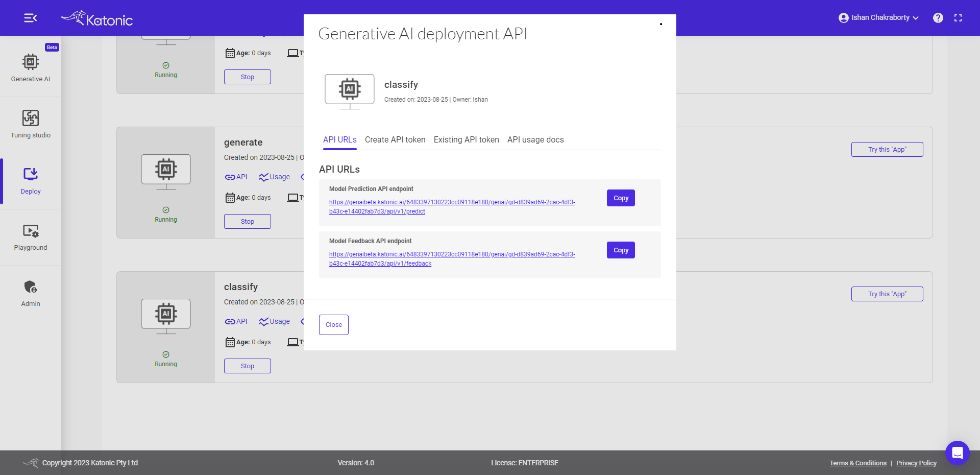Open the prediction endpoint URL link
The image size is (980, 475).
(452, 207)
